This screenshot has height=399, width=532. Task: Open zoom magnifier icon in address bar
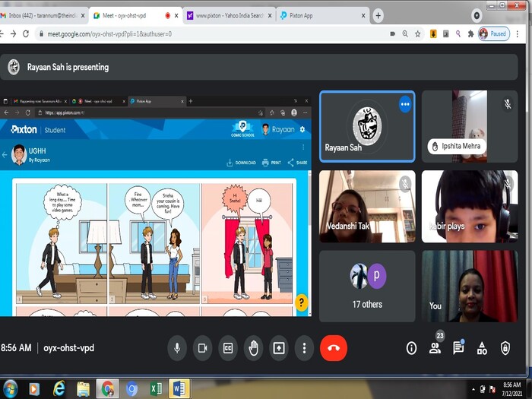pyautogui.click(x=405, y=34)
